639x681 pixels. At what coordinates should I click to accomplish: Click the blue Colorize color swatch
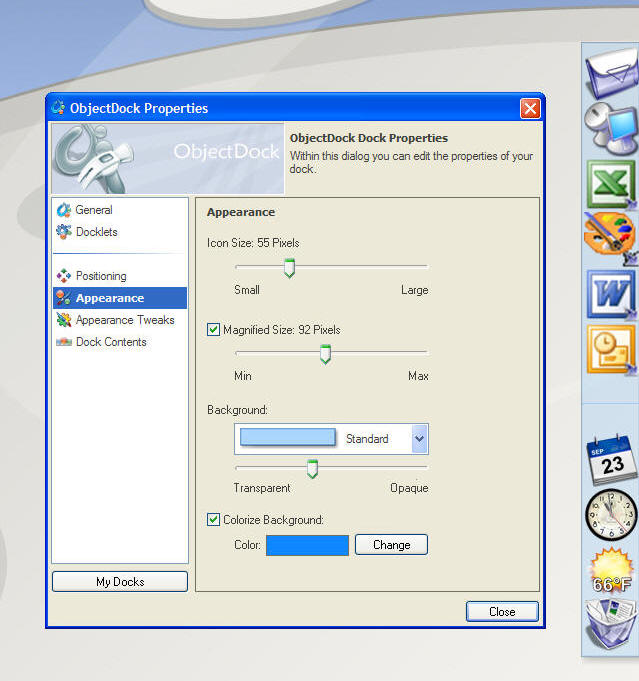308,545
